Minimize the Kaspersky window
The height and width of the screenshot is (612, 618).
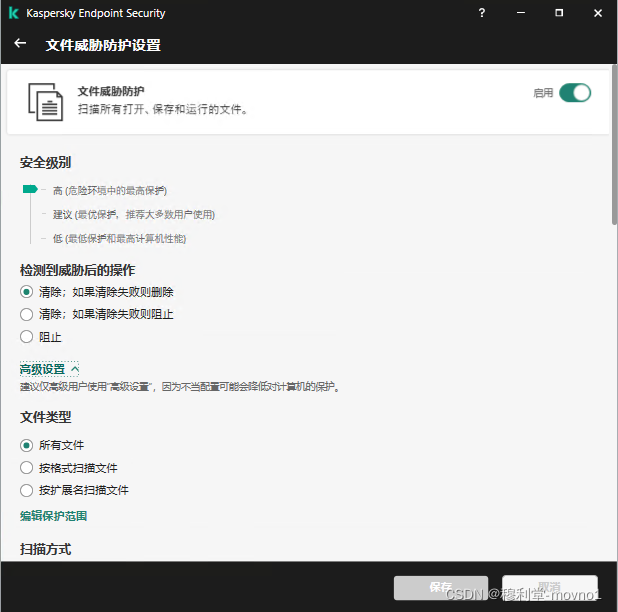[x=521, y=13]
